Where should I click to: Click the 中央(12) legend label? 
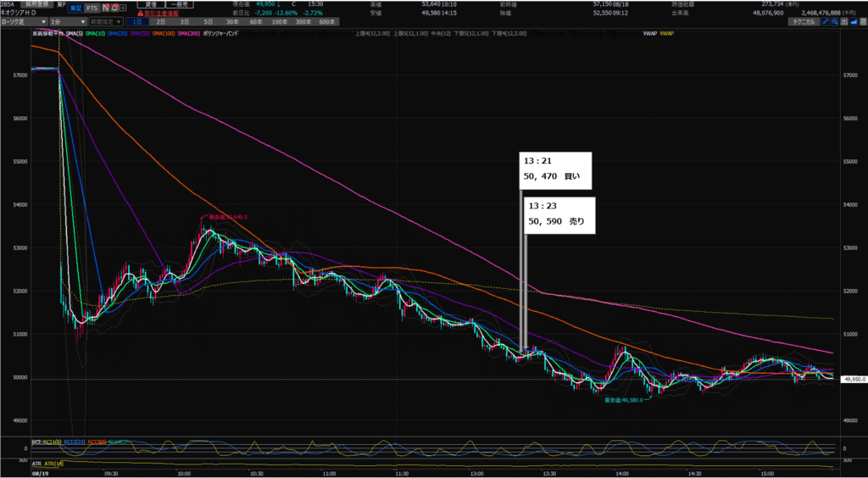441,34
